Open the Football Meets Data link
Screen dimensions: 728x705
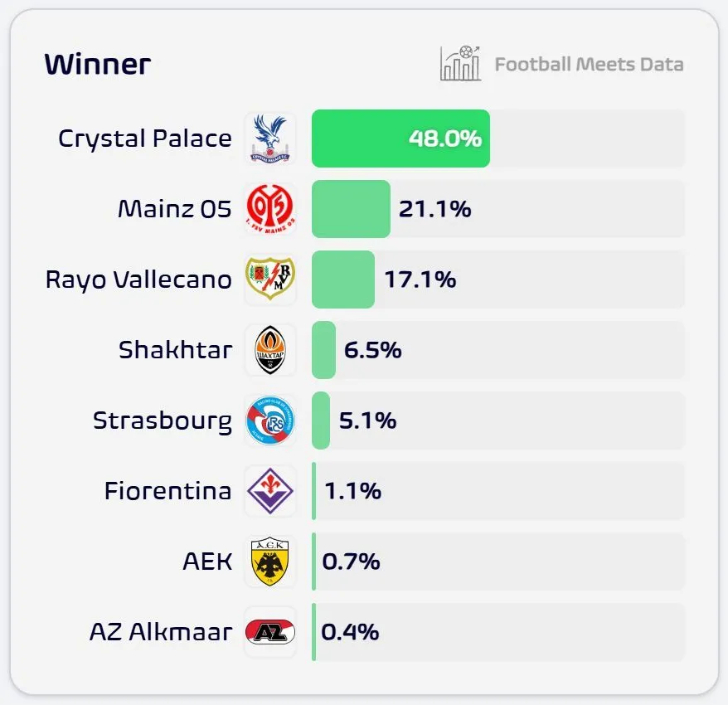click(589, 65)
